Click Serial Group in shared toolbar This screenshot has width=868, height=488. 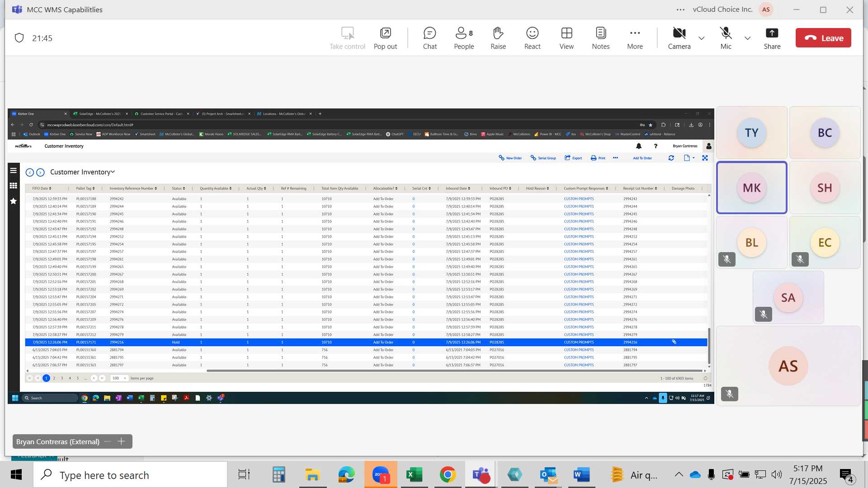coord(543,158)
